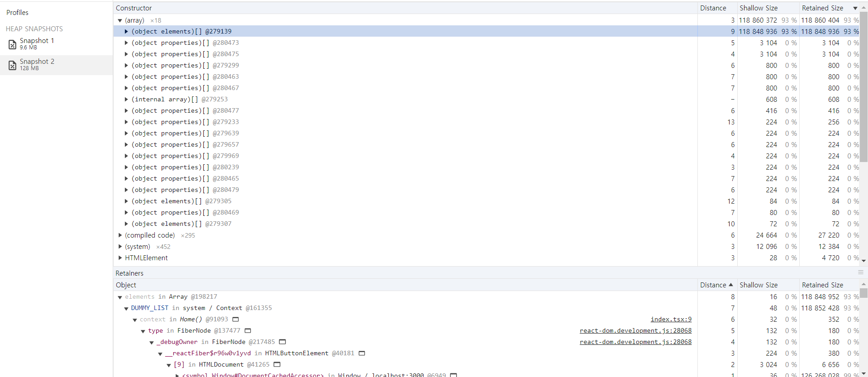Image resolution: width=868 pixels, height=377 pixels.
Task: Click the HEAP SNAPSHOTS section header
Action: point(34,29)
